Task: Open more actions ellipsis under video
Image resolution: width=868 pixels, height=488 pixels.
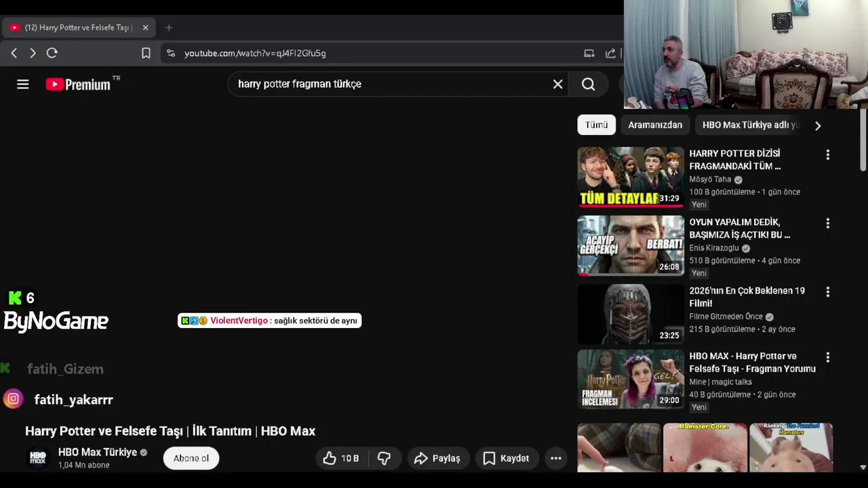Action: coord(556,458)
